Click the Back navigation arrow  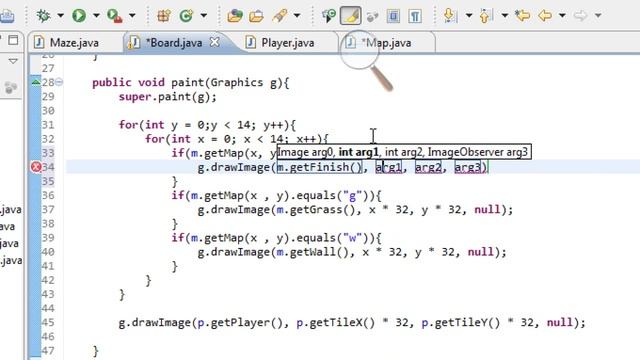(x=545, y=16)
